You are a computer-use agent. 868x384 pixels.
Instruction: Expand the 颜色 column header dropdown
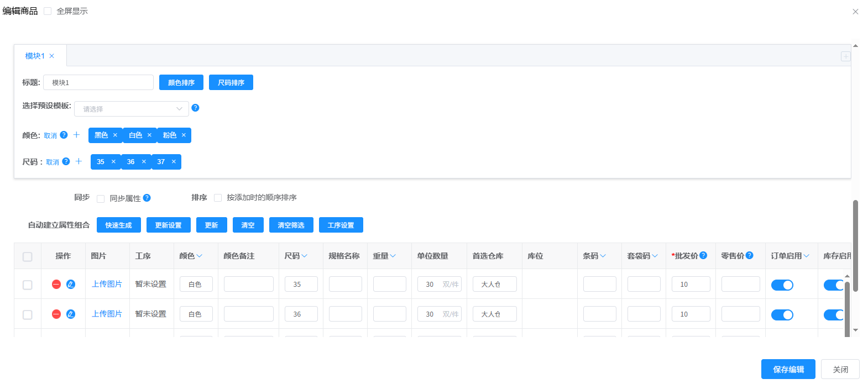[199, 256]
